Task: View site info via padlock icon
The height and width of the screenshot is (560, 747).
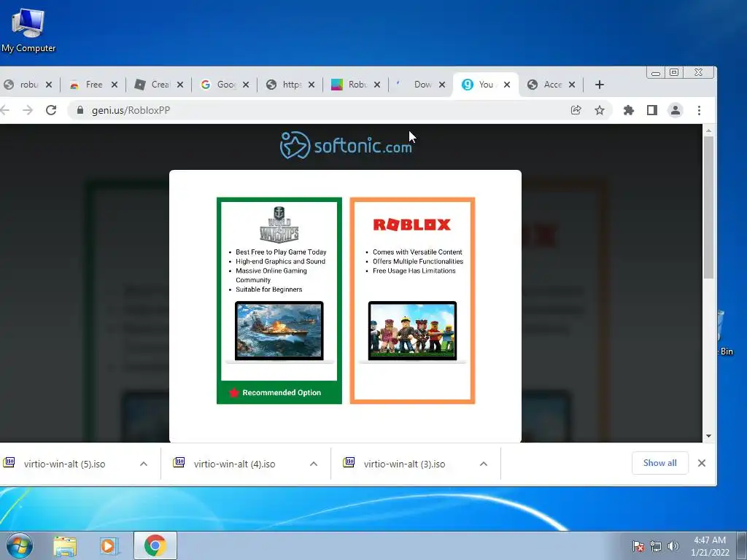Action: point(80,110)
